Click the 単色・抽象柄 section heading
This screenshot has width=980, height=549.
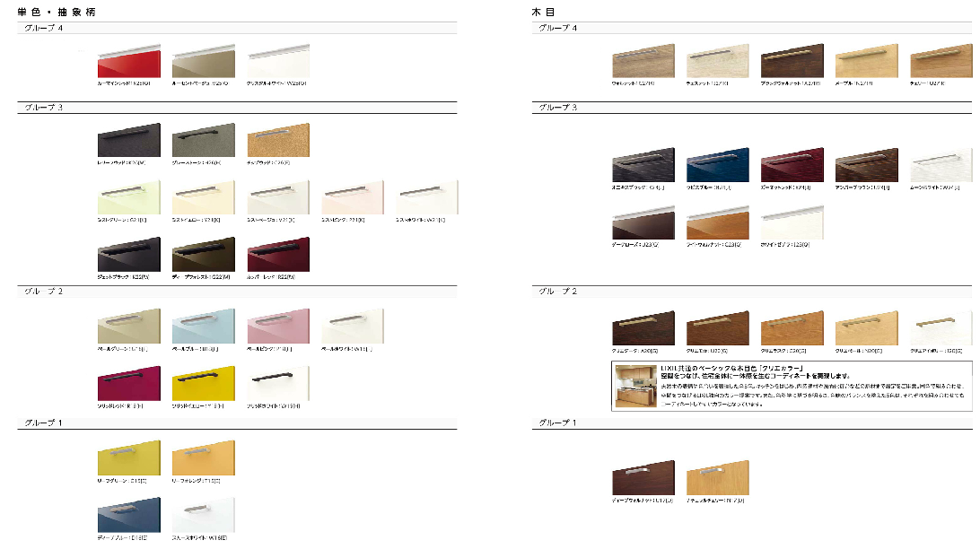(x=57, y=12)
